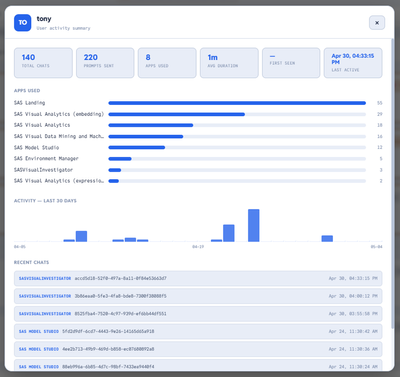Click the dialog's vertical scrollbar
Image resolution: width=400 pixels, height=377 pixels.
(393, 183)
